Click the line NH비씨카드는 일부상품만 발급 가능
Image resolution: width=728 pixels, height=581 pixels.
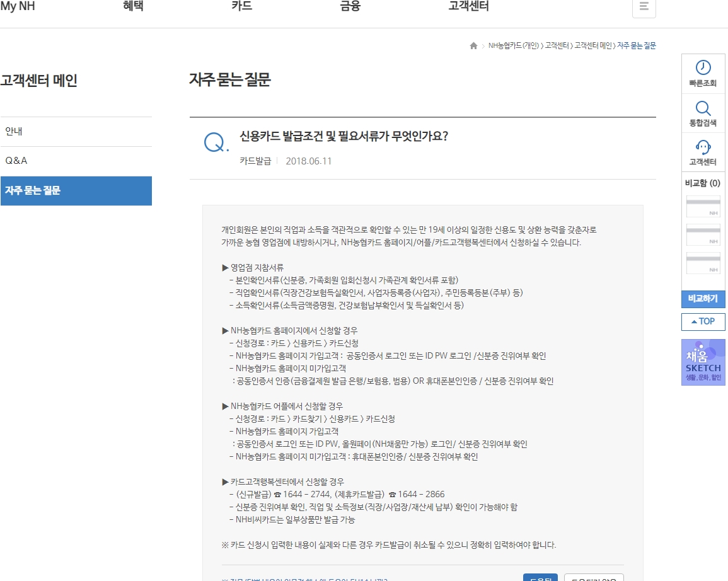[x=292, y=520]
